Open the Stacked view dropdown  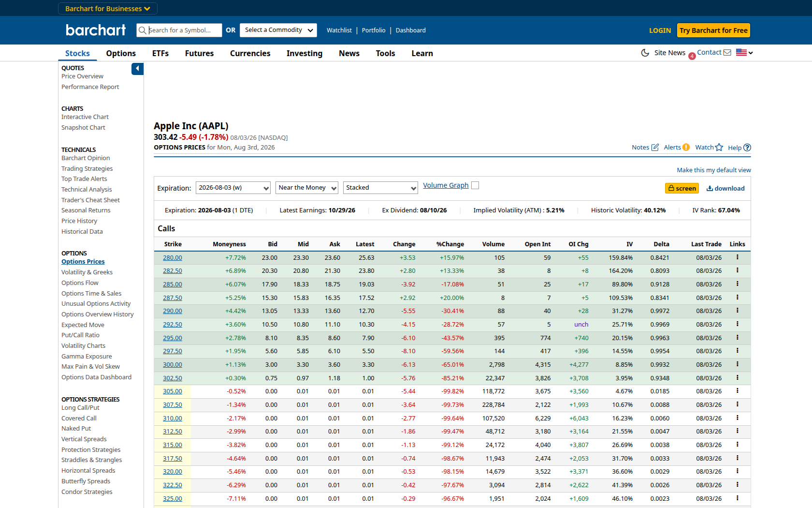380,188
